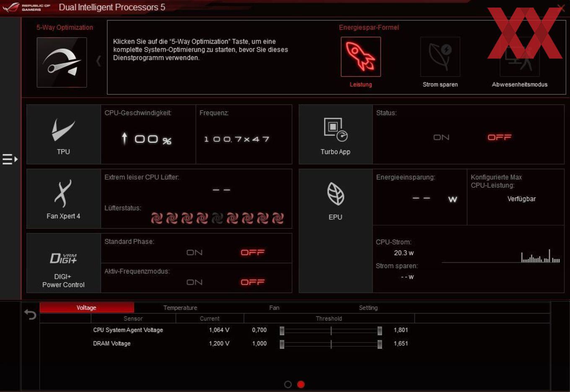
Task: Click the 1,801 upper threshold value
Action: pyautogui.click(x=401, y=330)
